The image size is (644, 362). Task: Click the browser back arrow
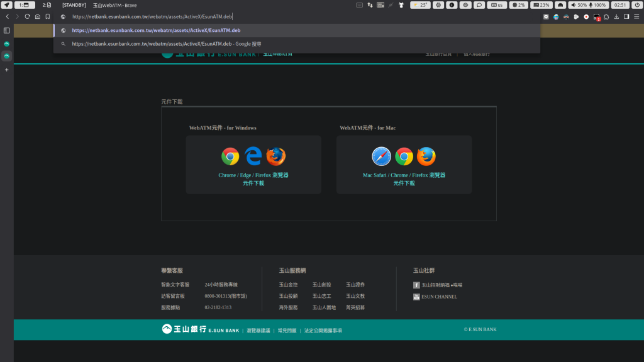point(8,16)
